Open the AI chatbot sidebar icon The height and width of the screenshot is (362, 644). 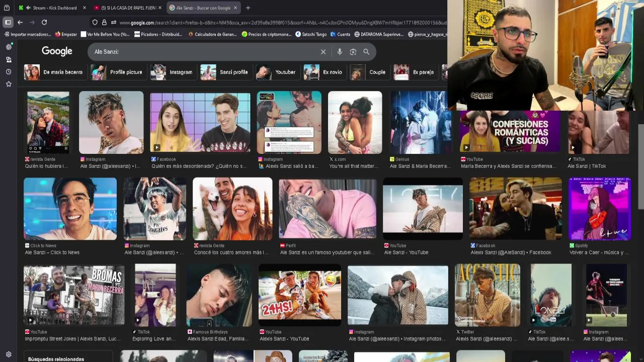9,47
